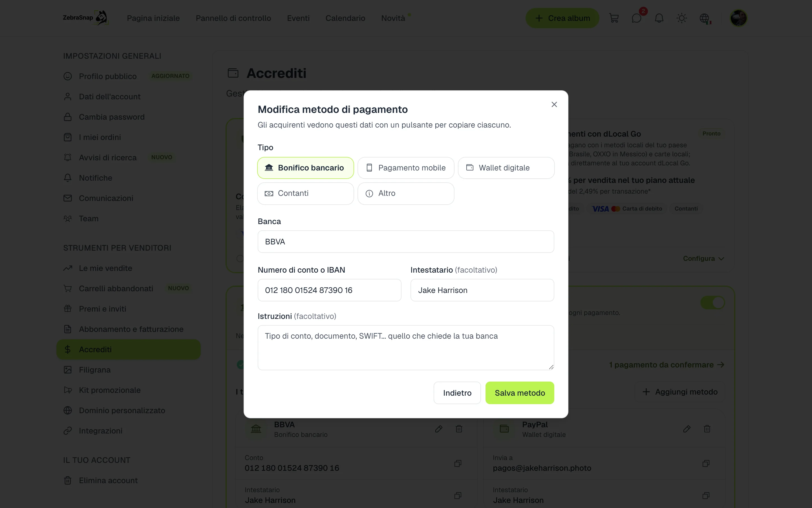Click Salva metodo button
The height and width of the screenshot is (508, 812).
[x=519, y=393]
